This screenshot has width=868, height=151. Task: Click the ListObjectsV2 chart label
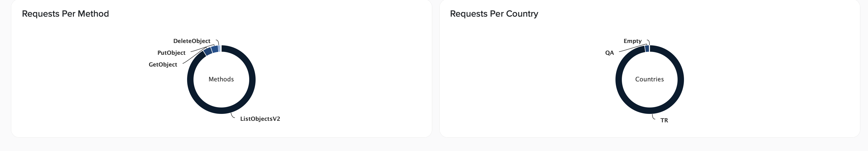(260, 119)
